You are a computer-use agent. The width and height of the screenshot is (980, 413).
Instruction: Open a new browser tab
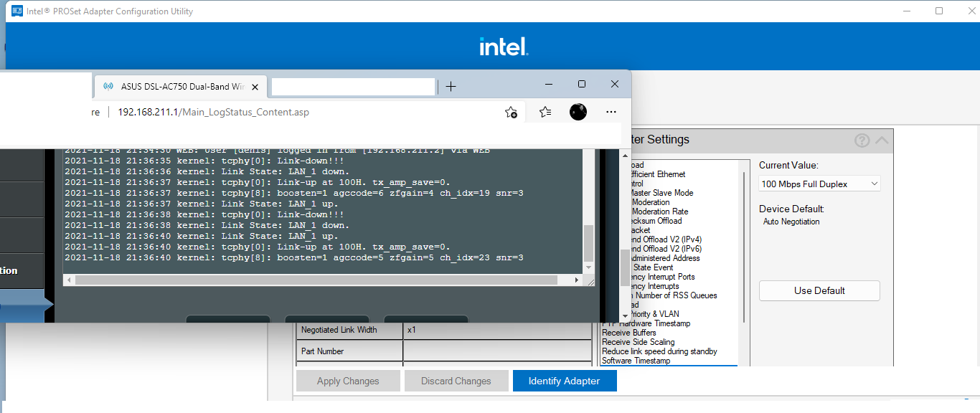[x=451, y=87]
